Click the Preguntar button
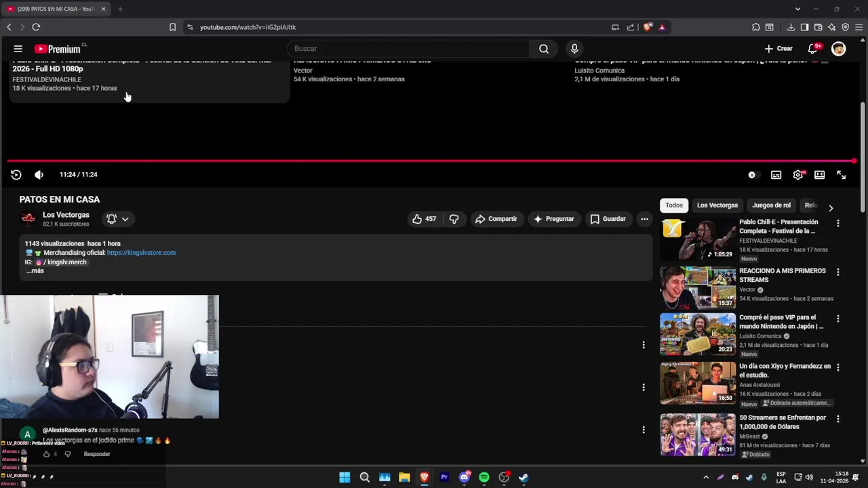868x488 pixels. pos(554,219)
